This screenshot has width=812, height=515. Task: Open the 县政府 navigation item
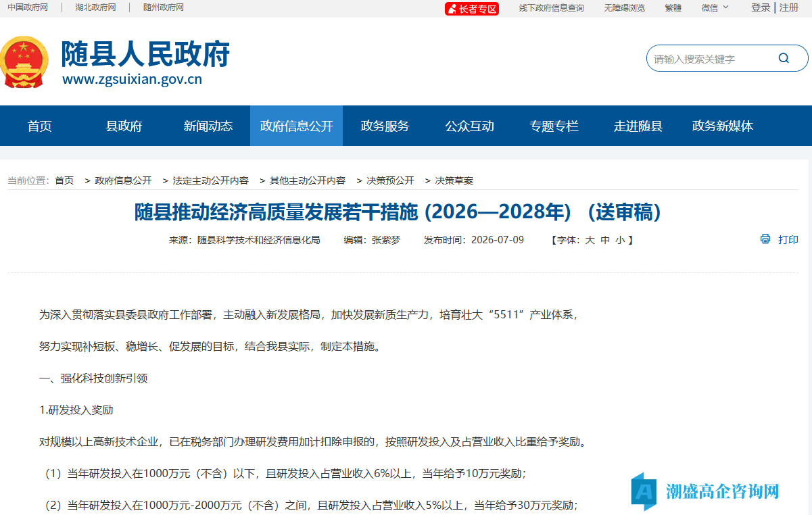[124, 126]
